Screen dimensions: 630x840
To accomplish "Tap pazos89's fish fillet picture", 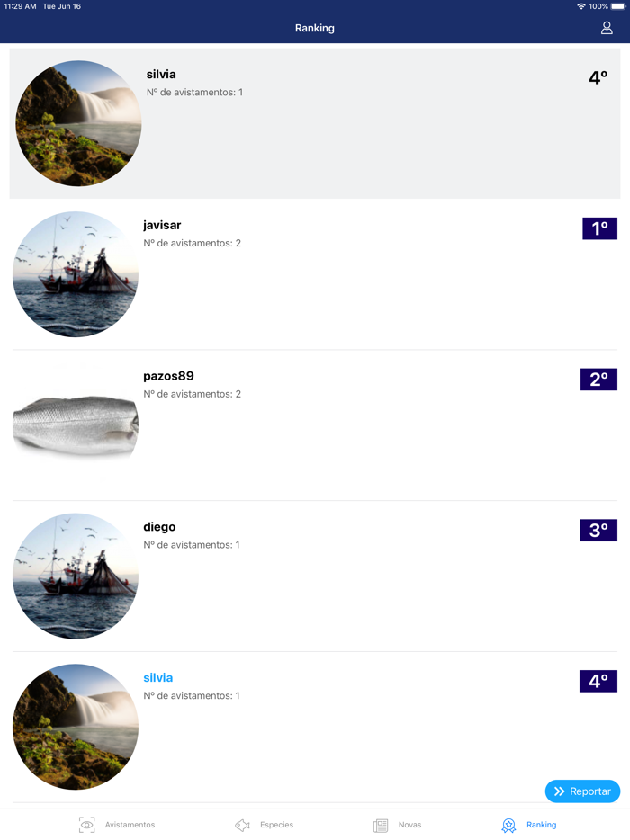I will 76,424.
